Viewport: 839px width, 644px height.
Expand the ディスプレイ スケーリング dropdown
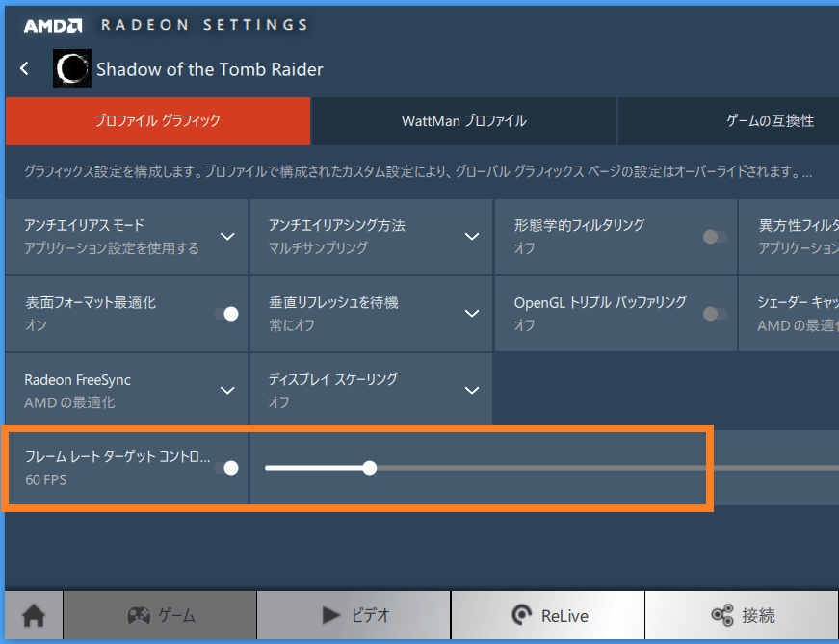pos(471,391)
